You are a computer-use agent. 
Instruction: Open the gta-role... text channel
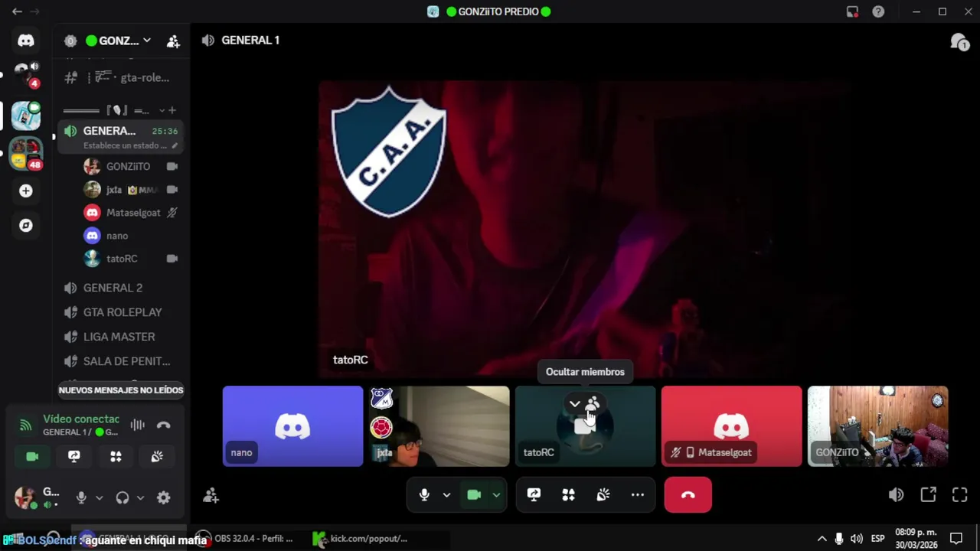tap(121, 77)
